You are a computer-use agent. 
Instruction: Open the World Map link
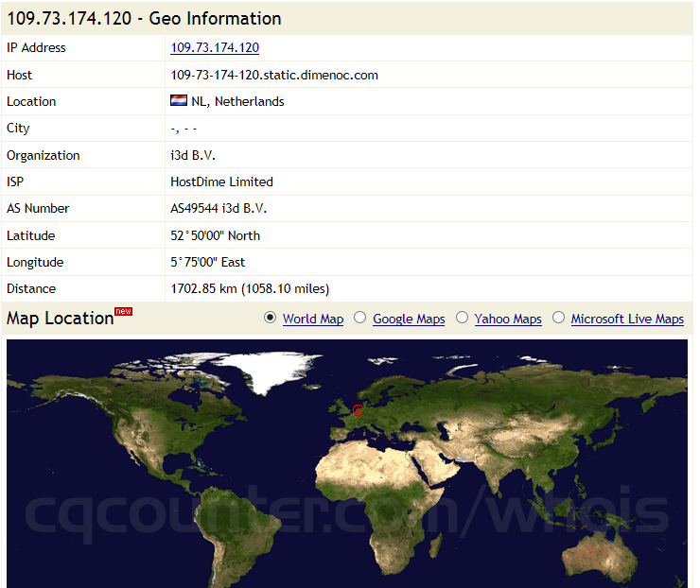[x=313, y=319]
